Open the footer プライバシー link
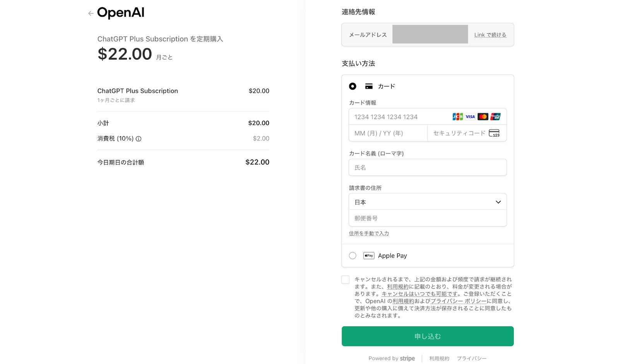The width and height of the screenshot is (619, 364). [x=472, y=359]
